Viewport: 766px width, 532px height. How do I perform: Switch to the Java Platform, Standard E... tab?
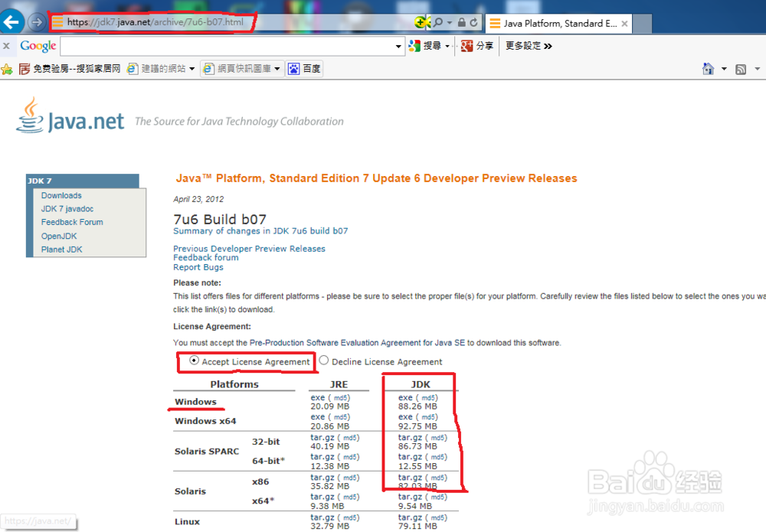coord(559,24)
